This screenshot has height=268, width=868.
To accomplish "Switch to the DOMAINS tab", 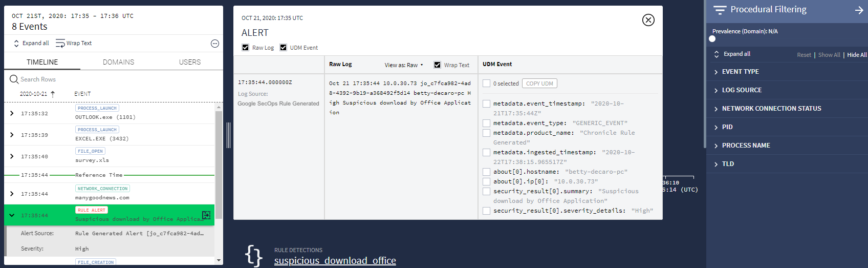I will click(118, 62).
